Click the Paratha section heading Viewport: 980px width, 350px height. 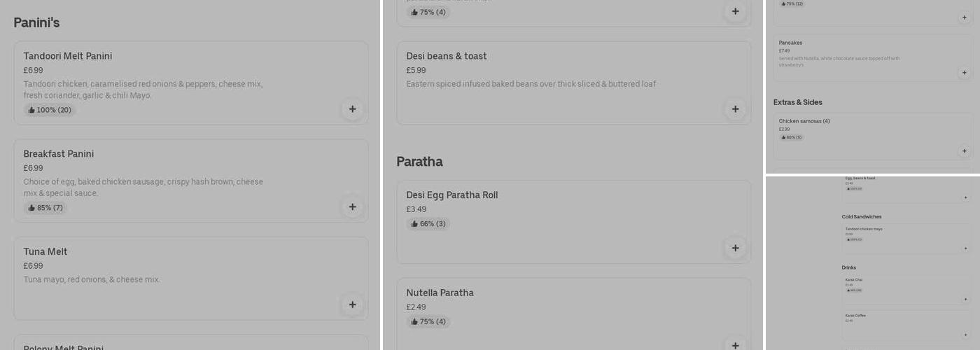419,162
